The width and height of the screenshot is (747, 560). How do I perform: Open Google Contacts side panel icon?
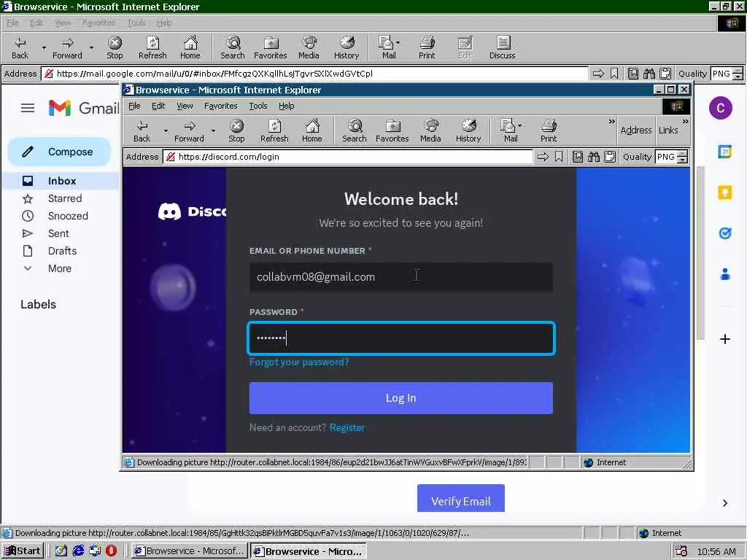(725, 274)
